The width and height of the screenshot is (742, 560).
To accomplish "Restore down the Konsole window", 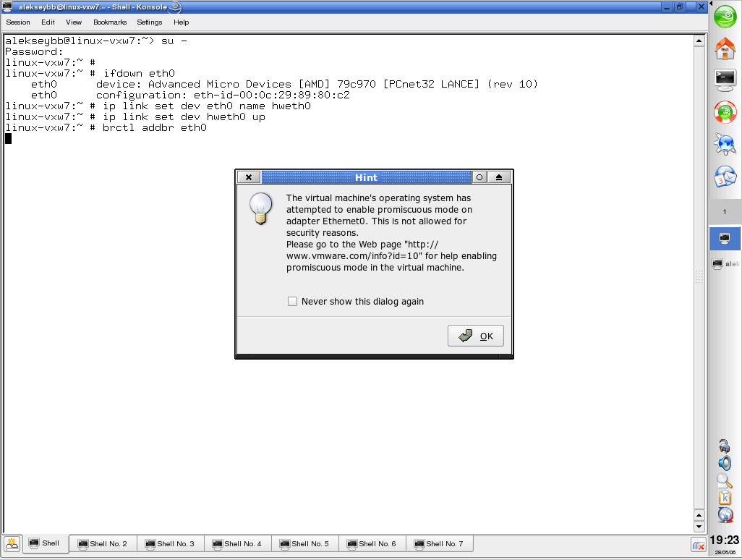I will click(x=680, y=7).
